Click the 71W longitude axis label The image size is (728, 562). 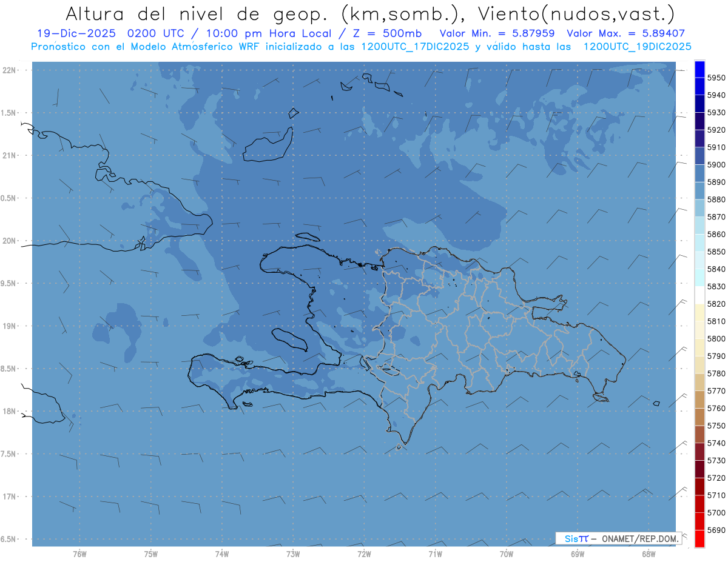tap(435, 554)
